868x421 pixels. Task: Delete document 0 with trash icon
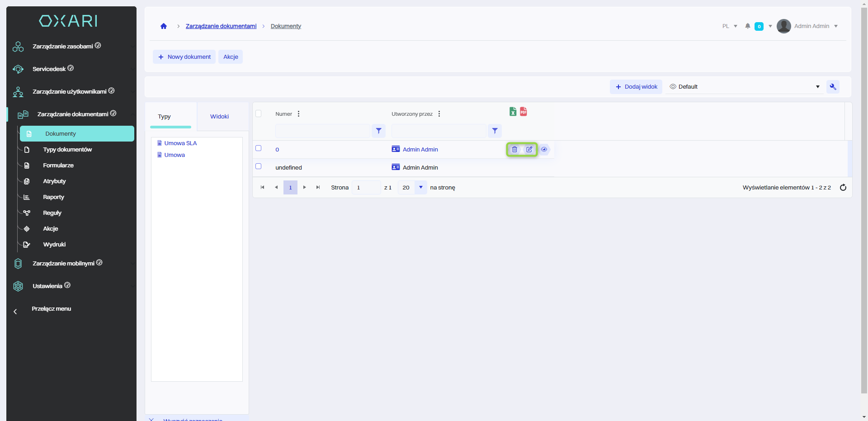tap(514, 149)
